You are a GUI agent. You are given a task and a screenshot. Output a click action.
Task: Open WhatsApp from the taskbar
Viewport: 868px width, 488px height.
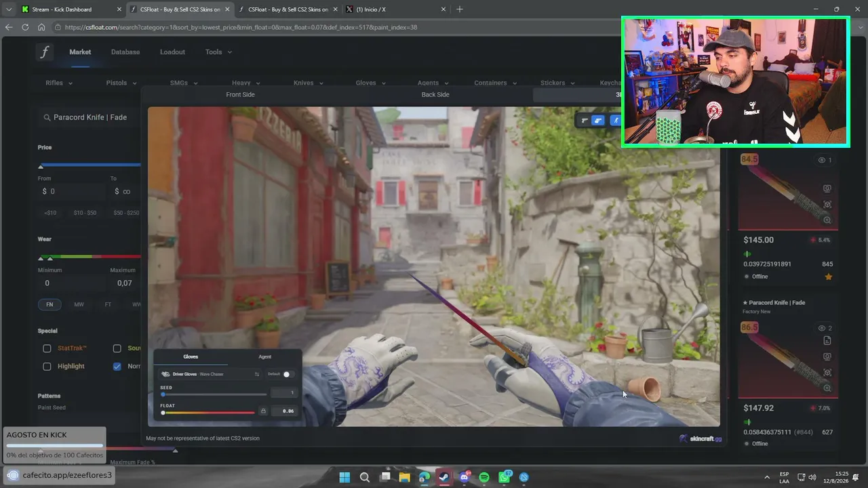point(505,477)
